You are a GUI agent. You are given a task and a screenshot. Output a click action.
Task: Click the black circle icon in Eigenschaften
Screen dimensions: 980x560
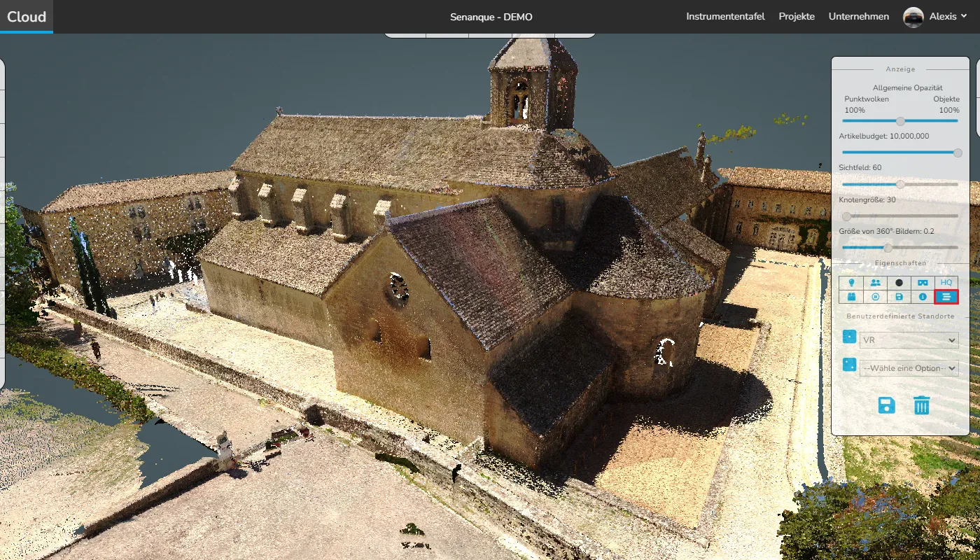pos(899,282)
